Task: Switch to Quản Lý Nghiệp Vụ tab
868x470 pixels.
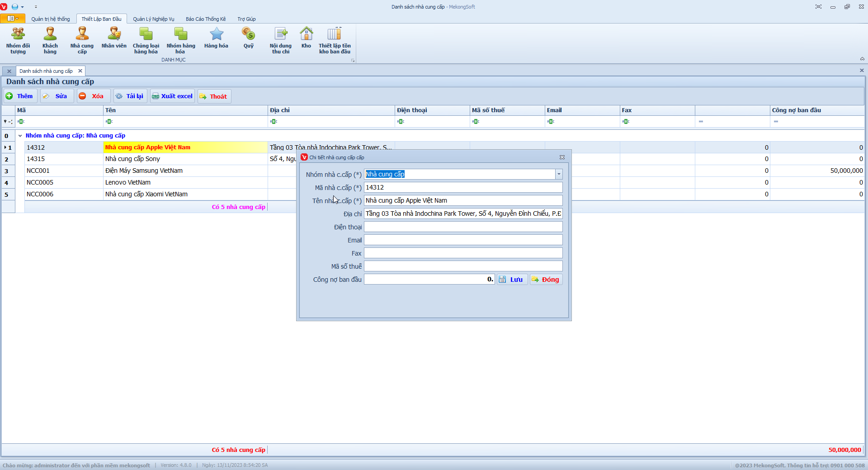Action: pyautogui.click(x=153, y=19)
